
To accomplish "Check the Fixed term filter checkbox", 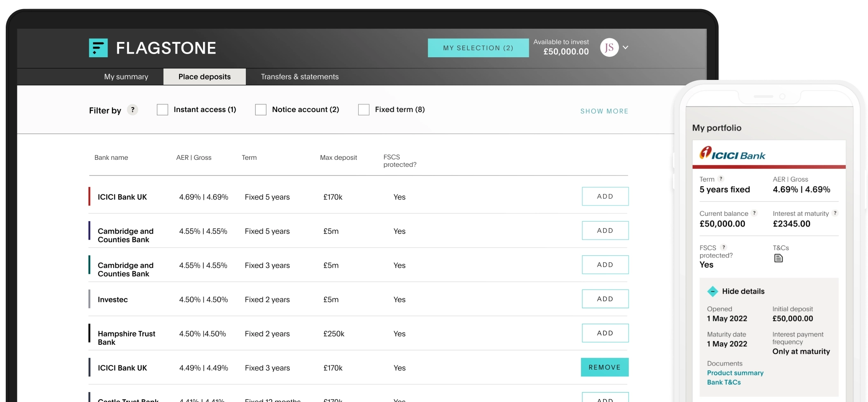I will 364,110.
